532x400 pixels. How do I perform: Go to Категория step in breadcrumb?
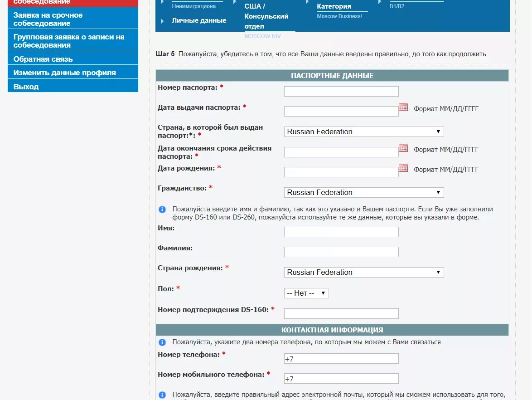[x=334, y=6]
